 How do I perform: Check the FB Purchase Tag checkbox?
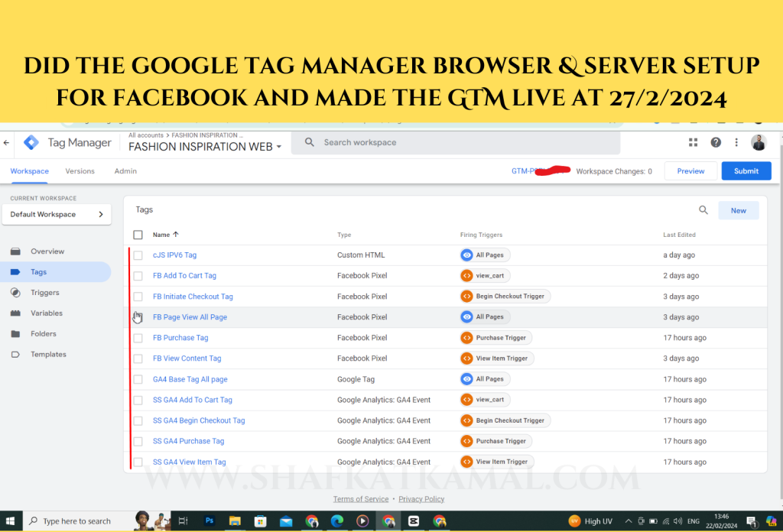pos(138,339)
